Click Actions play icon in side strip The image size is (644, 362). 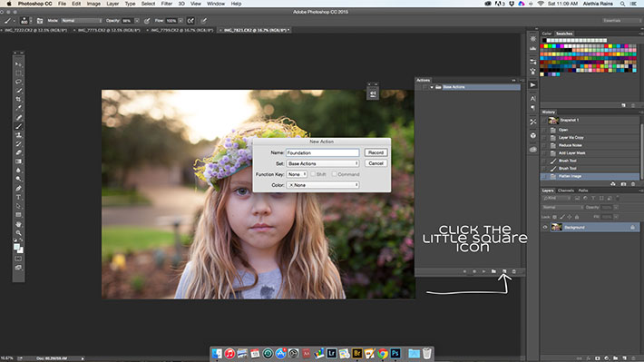(533, 85)
